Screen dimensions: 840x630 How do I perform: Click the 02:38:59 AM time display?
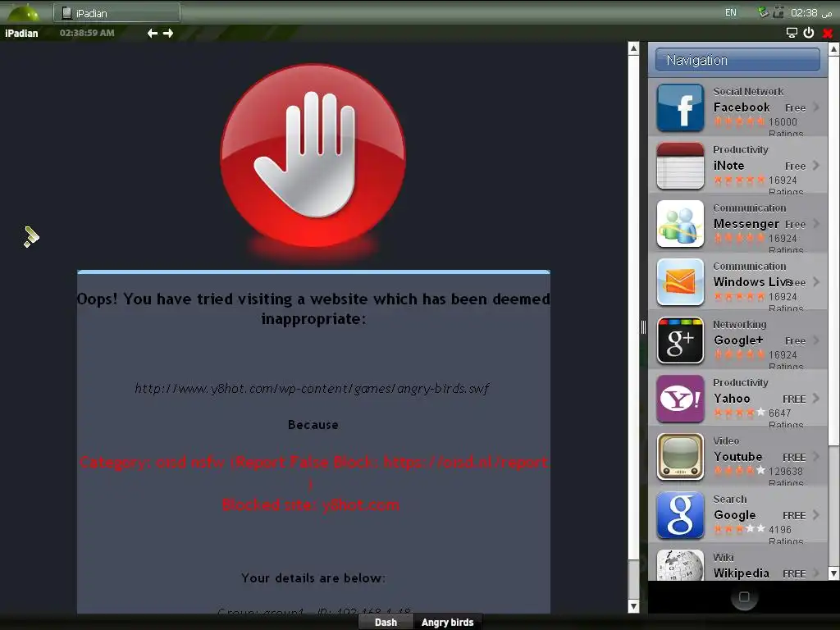pyautogui.click(x=87, y=33)
